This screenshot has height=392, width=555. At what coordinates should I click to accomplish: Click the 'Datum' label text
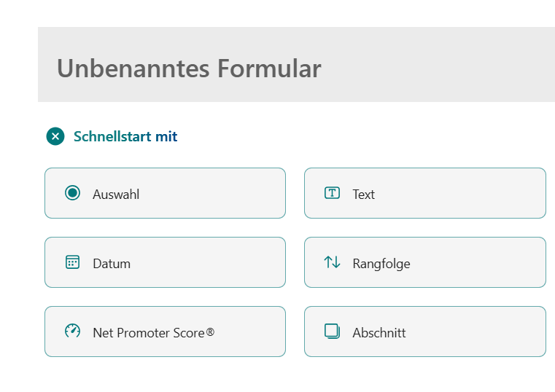112,264
